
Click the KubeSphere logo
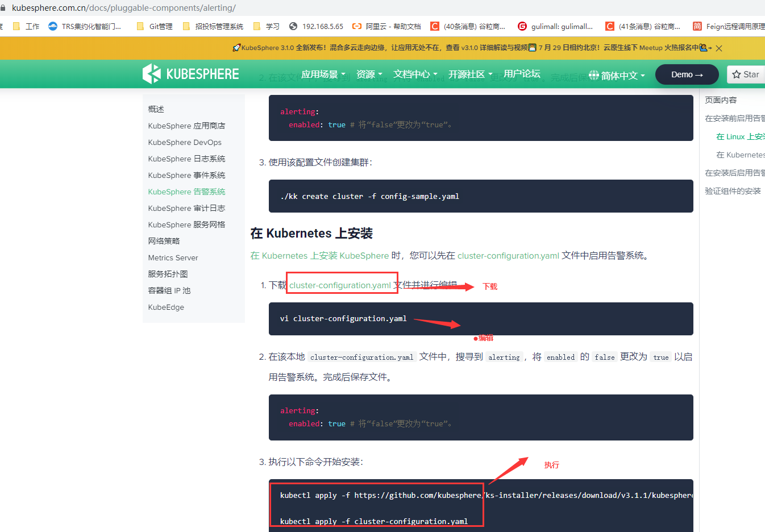tap(190, 74)
